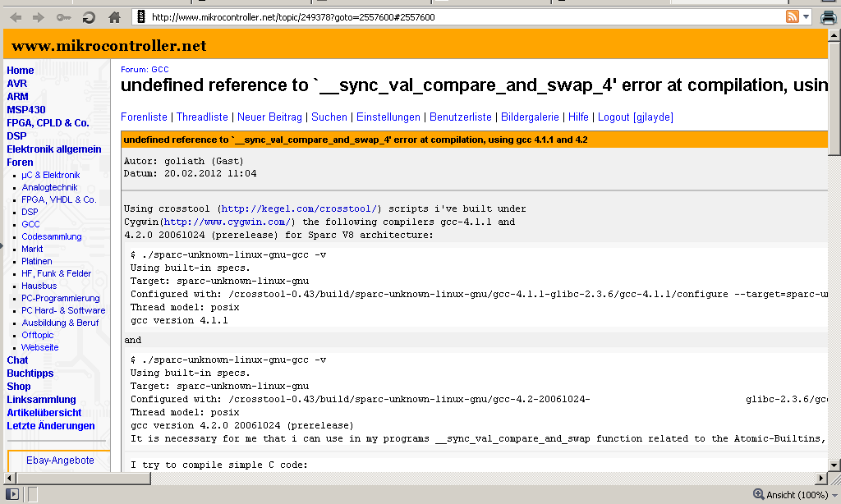Go back with the browser back arrow
Screen dimensions: 841x504
tap(16, 18)
